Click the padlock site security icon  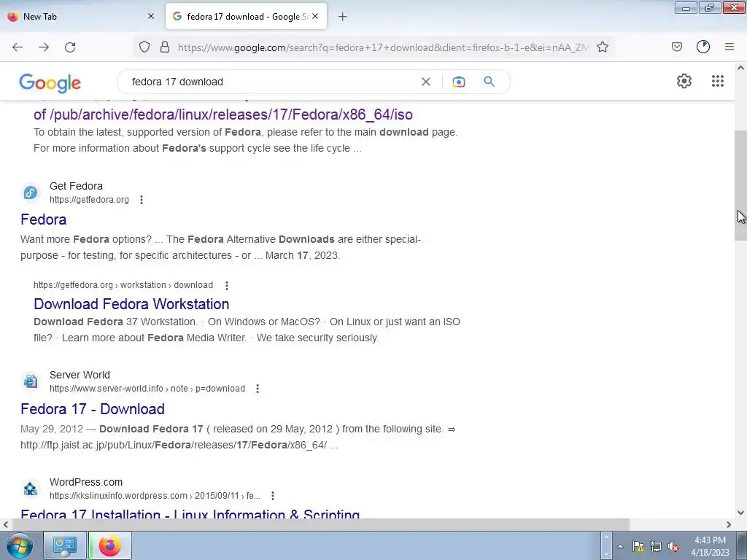165,47
